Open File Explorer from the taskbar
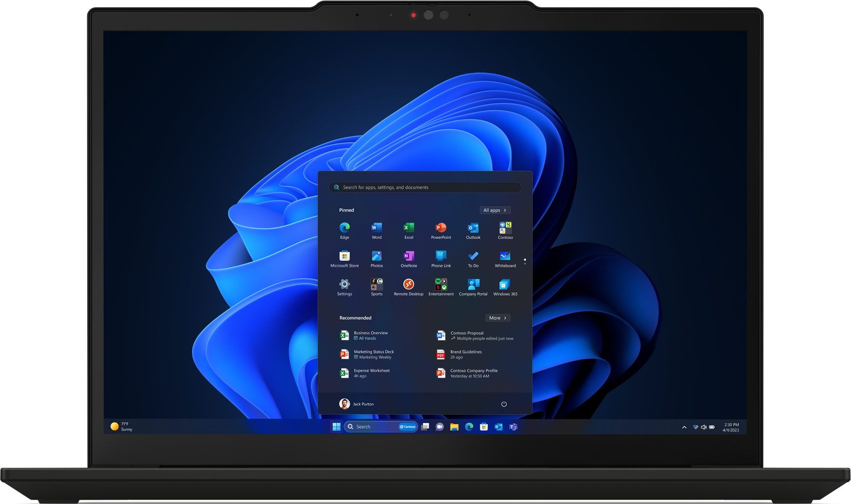Image resolution: width=851 pixels, height=504 pixels. [455, 427]
